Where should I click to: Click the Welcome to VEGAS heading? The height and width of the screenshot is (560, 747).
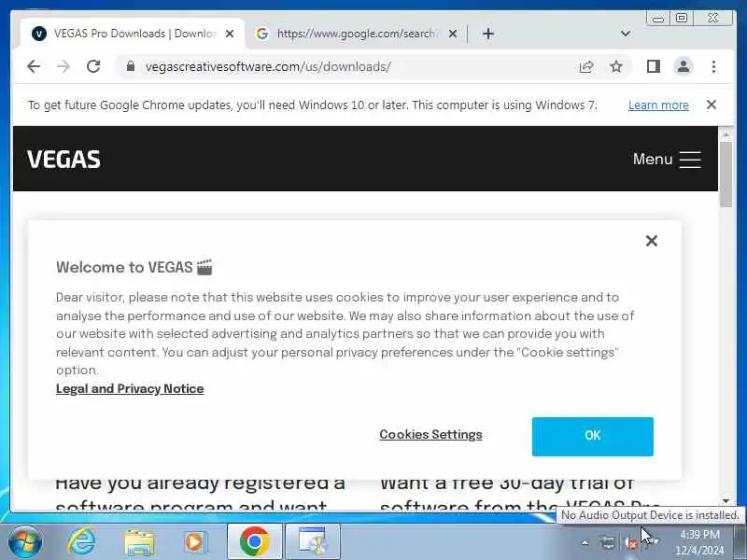[134, 267]
